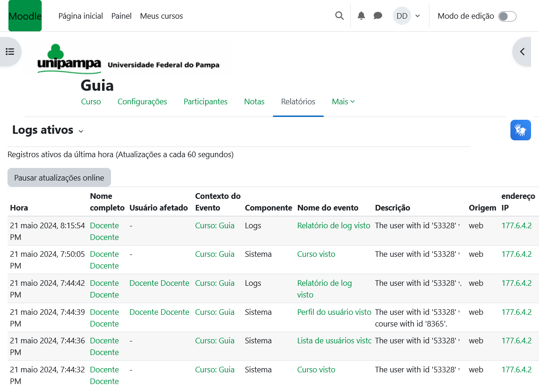This screenshot has width=539, height=392.
Task: Open the Mais dropdown menu
Action: (x=343, y=102)
